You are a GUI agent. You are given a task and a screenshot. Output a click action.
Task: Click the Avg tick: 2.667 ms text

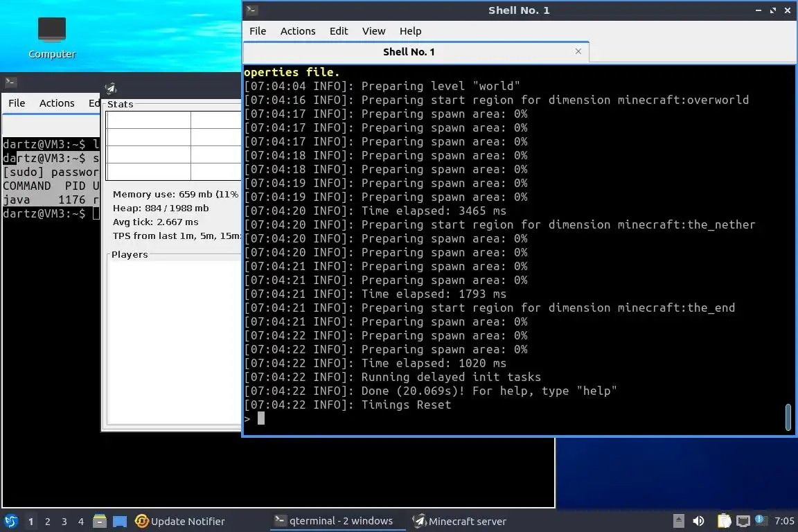[156, 222]
